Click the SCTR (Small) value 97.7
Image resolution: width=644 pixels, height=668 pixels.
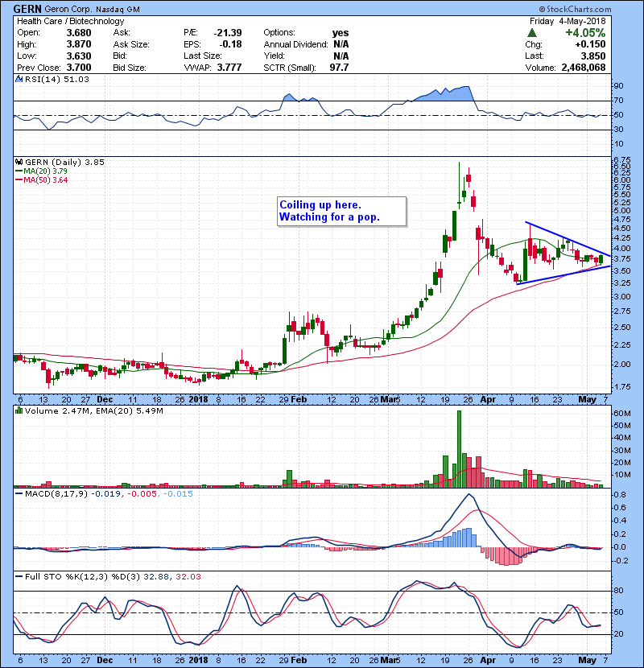(x=339, y=68)
